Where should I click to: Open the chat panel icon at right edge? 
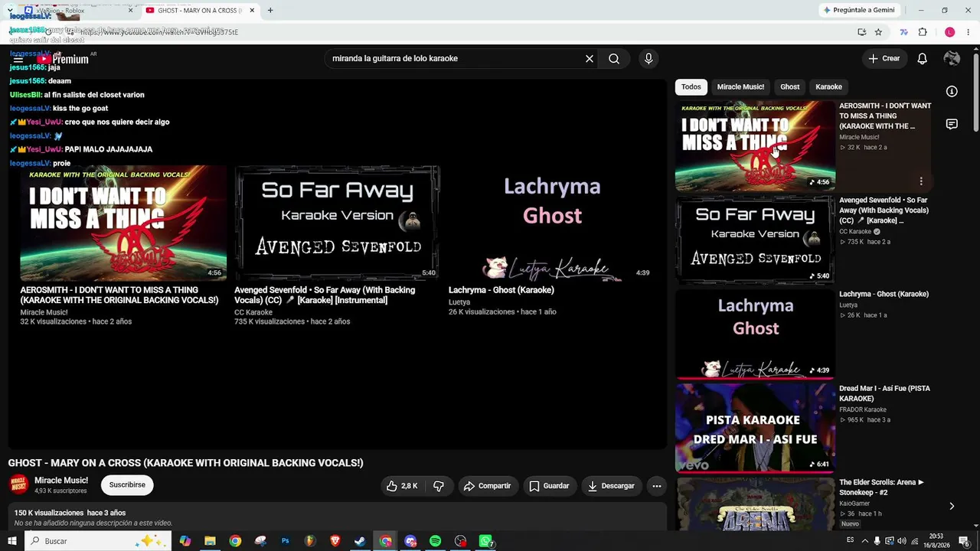[x=952, y=124]
